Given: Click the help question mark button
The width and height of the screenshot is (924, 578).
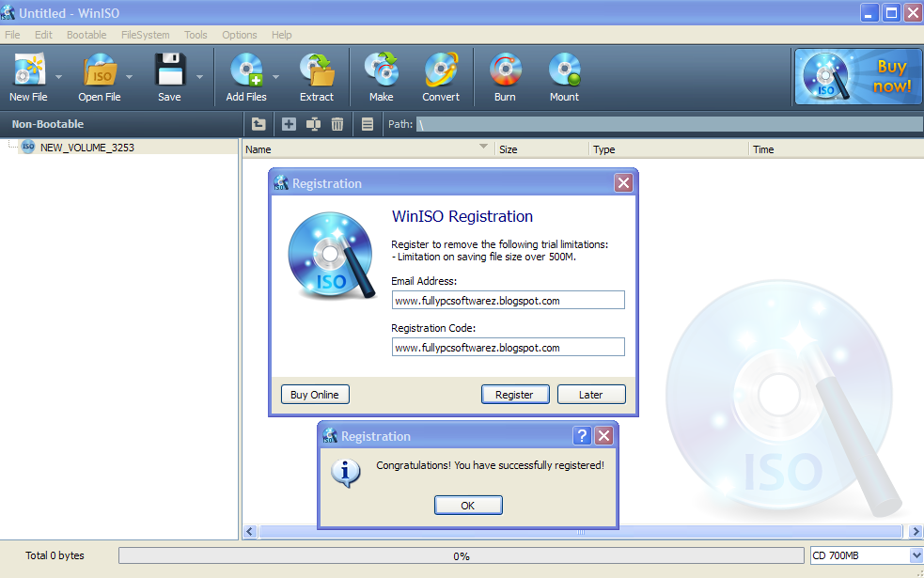Looking at the screenshot, I should (x=582, y=436).
